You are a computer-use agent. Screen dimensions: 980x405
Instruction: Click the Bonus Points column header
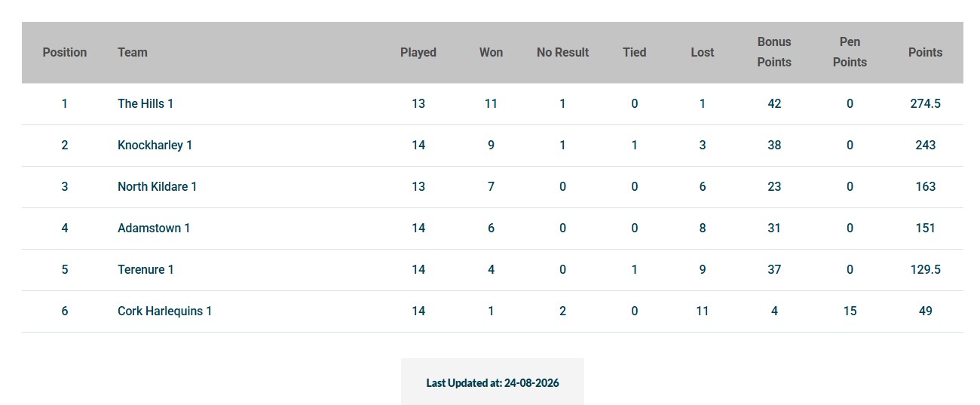774,52
